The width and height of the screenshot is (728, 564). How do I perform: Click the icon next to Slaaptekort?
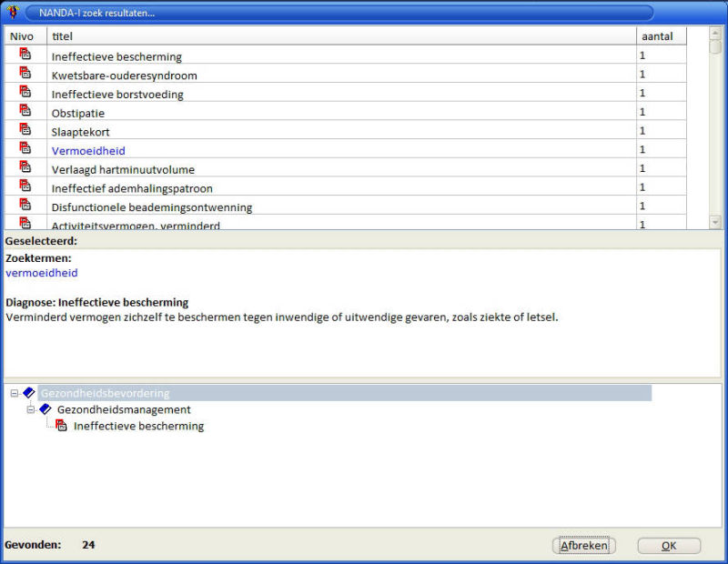[25, 130]
